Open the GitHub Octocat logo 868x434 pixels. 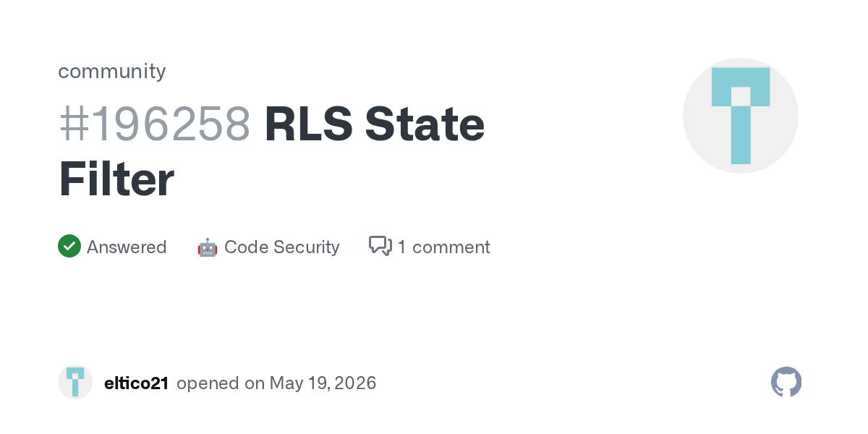click(x=786, y=382)
